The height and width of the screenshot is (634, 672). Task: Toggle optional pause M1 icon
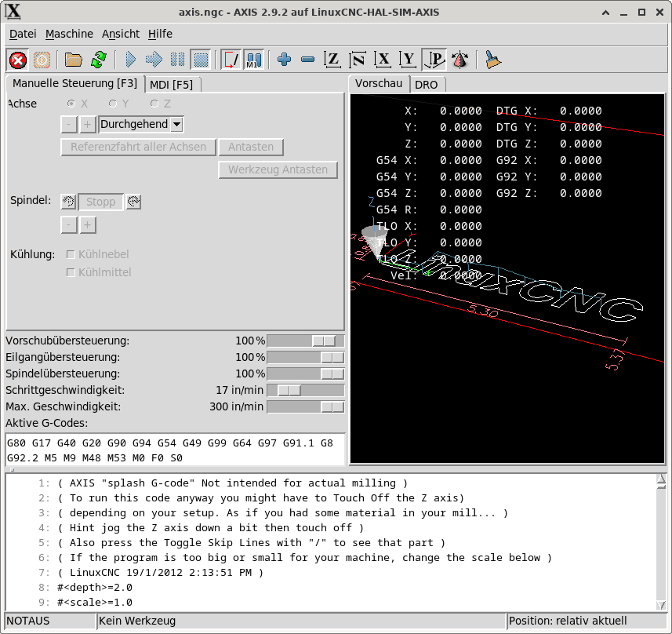254,60
